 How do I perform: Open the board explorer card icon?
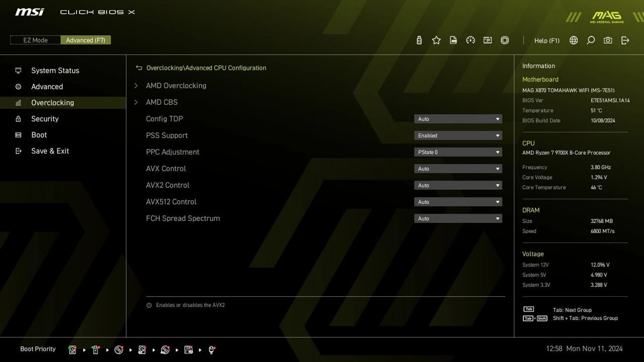coord(487,40)
